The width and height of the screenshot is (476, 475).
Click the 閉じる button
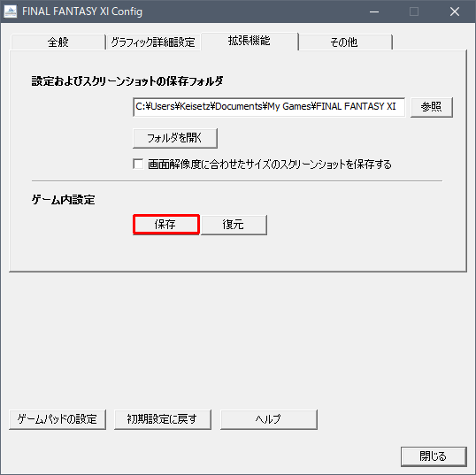coord(434,456)
